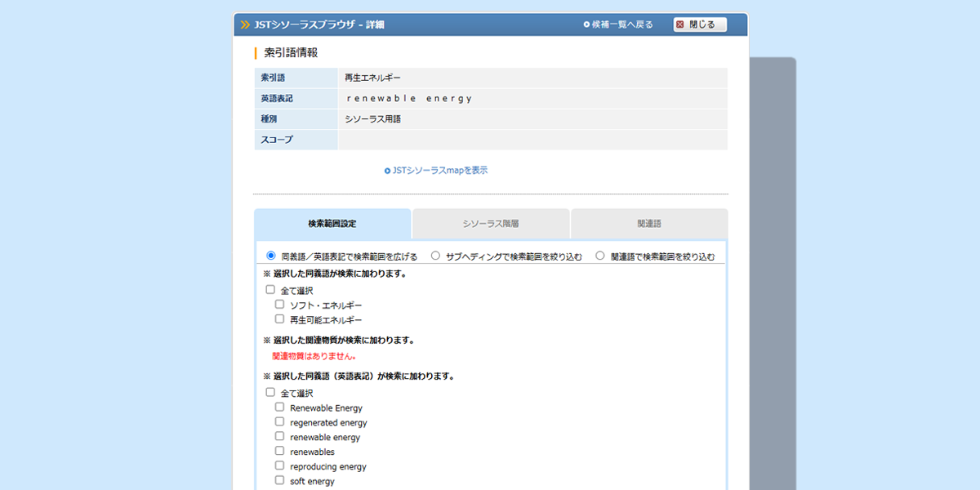This screenshot has width=980, height=490.
Task: Open the 関連語 tab
Action: (649, 223)
